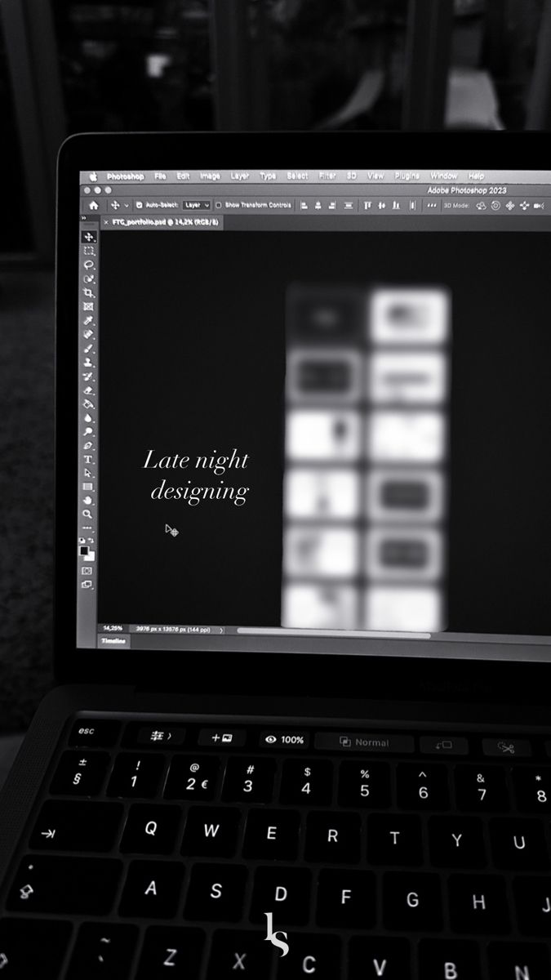
Task: Close the FTC_portfolio.psd document tab
Action: [106, 222]
